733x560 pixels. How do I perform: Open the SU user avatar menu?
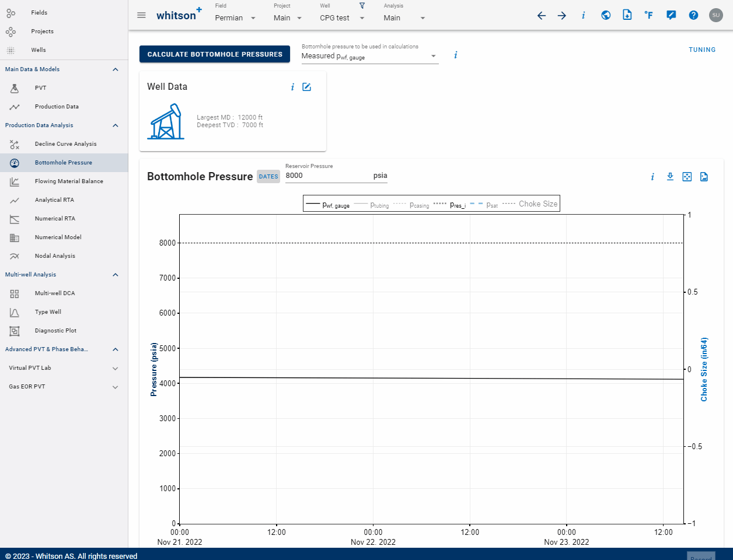716,15
